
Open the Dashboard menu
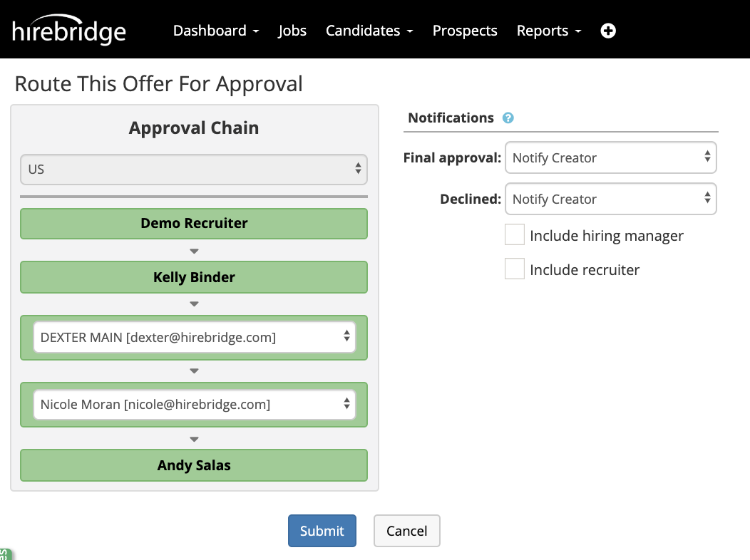[x=216, y=31]
